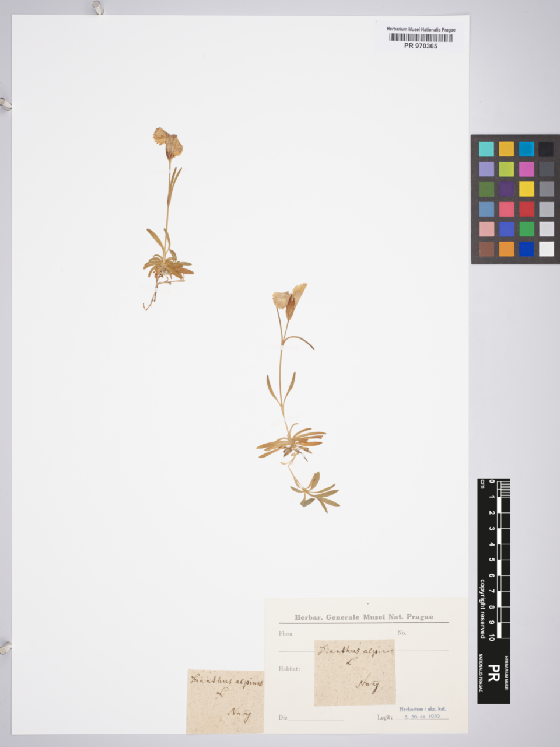Screen dimensions: 560x747
Task: Pick the white swatch on the color chart
Action: pos(546,249)
